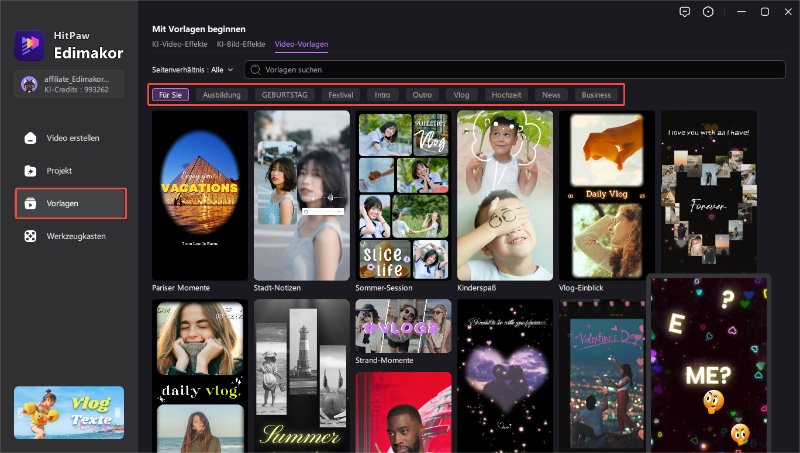Expand the Seitenverhältnis dropdown

(x=193, y=70)
